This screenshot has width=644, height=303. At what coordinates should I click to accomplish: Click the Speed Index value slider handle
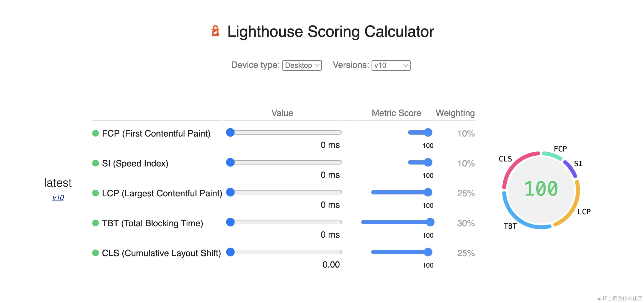(230, 163)
